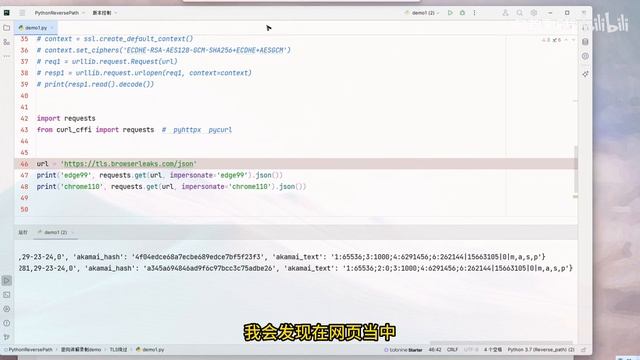The width and height of the screenshot is (640, 360).
Task: Open the Git tool window icon in left sidebar
Action: 7,337
